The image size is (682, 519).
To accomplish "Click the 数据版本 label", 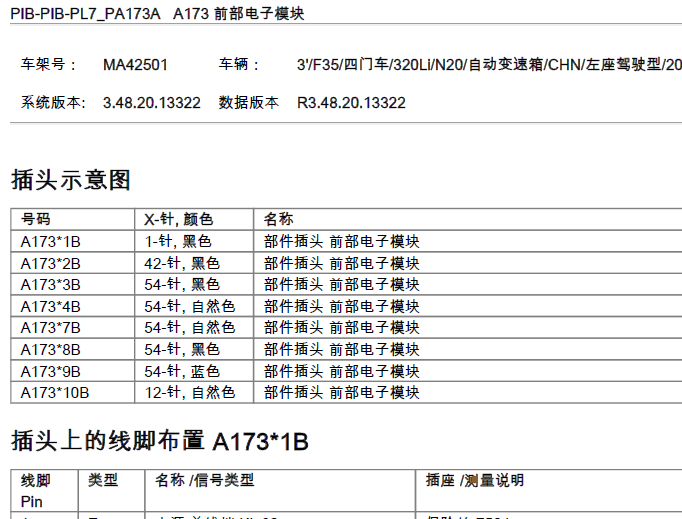I will point(248,103).
